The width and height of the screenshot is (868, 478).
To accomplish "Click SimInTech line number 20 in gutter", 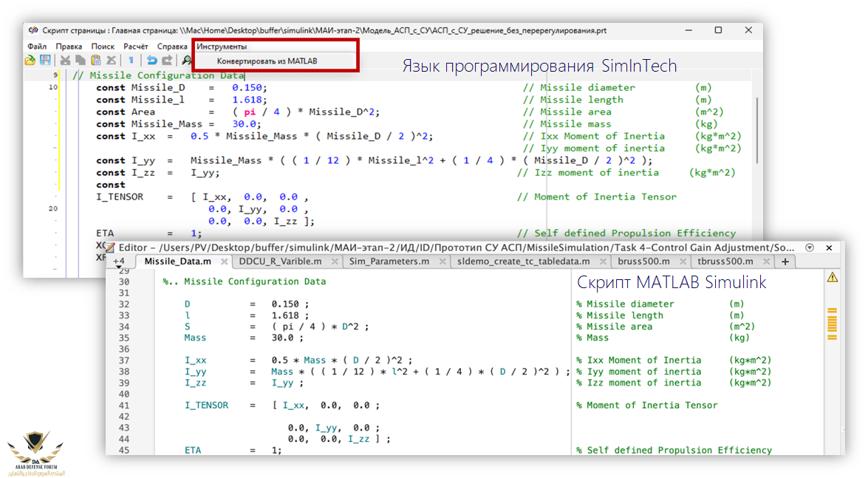I will (x=52, y=209).
